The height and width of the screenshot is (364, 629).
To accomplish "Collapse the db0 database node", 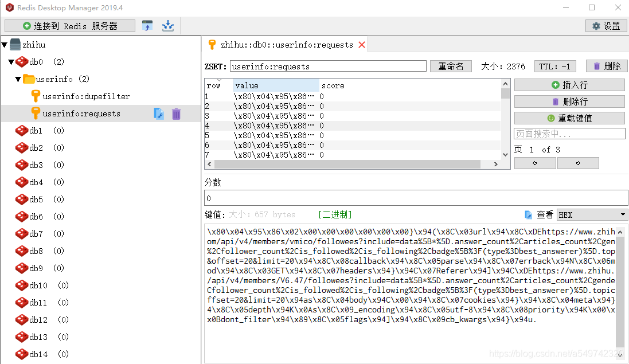I will click(x=11, y=62).
